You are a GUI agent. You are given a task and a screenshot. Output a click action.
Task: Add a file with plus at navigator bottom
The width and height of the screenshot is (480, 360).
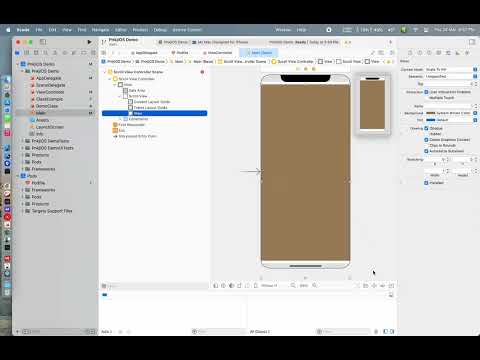(18, 332)
